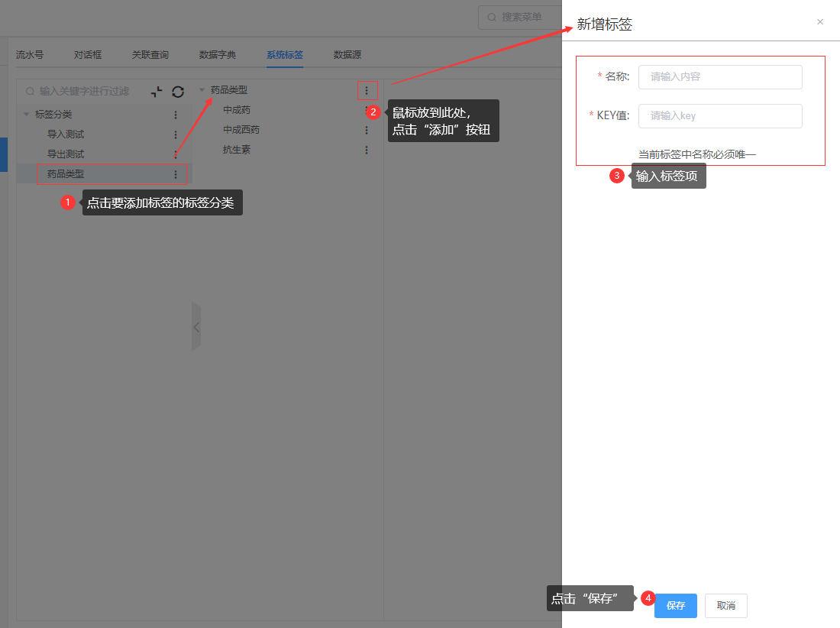Switch to the 对话框 tab
840x628 pixels.
88,55
